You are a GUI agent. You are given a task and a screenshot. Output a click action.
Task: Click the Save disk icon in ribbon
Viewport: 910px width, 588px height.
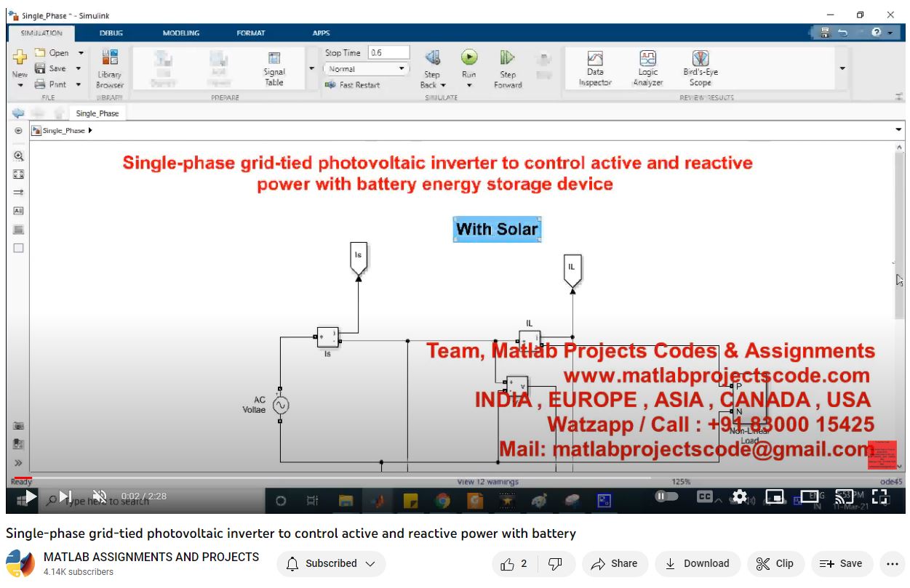pos(41,68)
